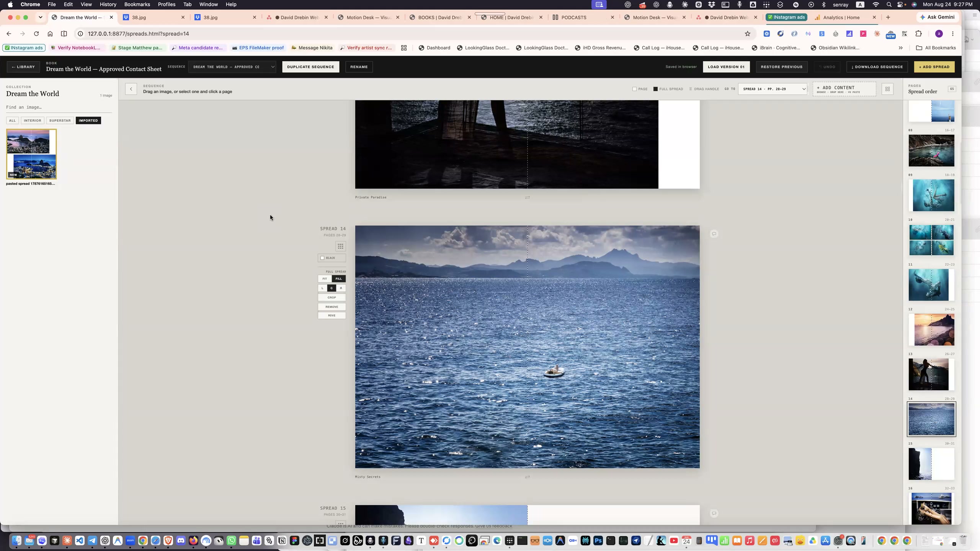Click the swap arrows icon beside Misty Secrets caption

527,477
